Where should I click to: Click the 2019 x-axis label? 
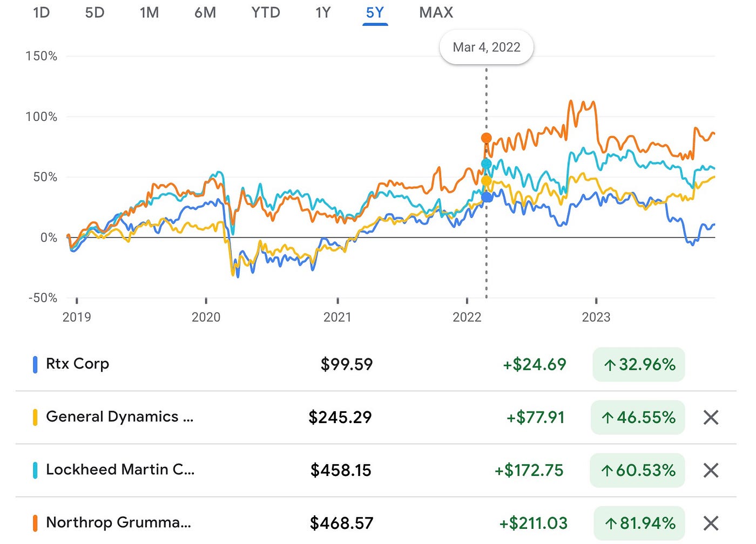coord(77,317)
